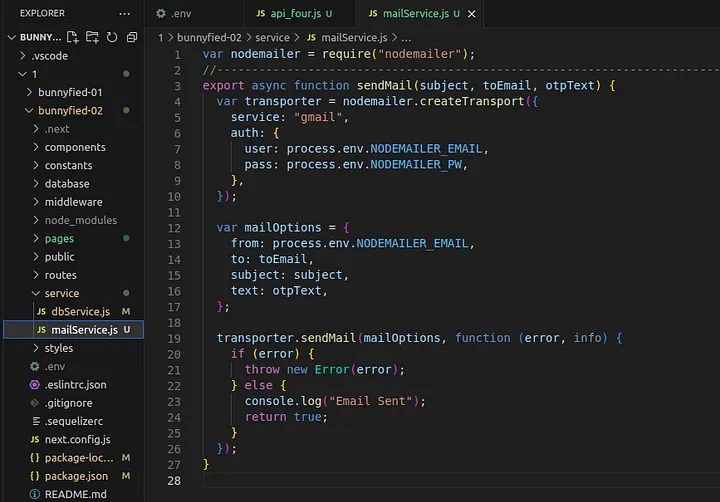
Task: Click gear icon beside .env file
Action: coord(34,367)
